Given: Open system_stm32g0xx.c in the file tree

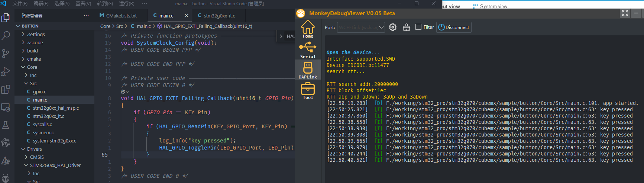Looking at the screenshot, I should 54,141.
